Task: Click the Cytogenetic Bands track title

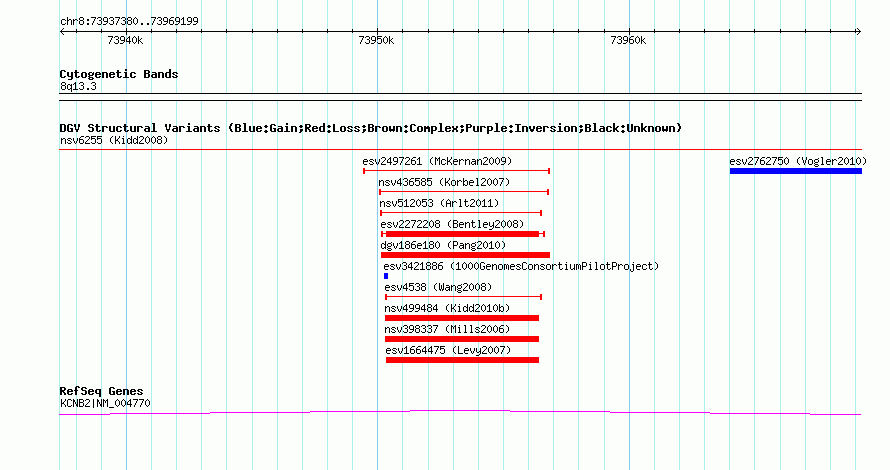Action: (119, 74)
